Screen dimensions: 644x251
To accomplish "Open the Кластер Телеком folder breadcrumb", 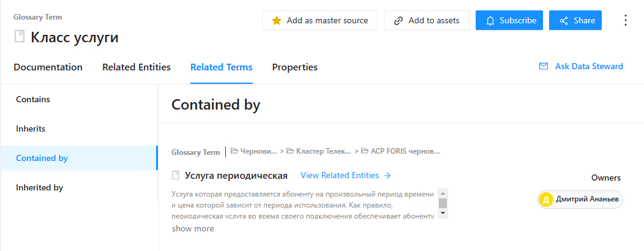I will point(319,151).
